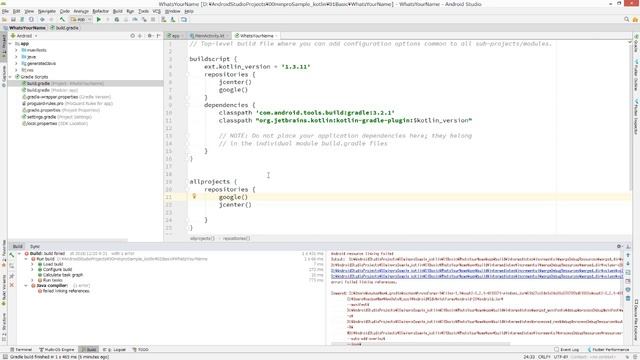Collapse the Gradle Scripts node
Screen dimensions: 640x360
[10, 77]
